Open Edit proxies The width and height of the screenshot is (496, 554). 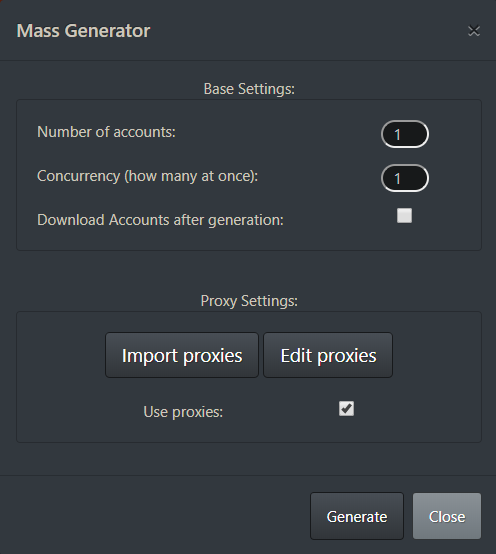(x=328, y=355)
